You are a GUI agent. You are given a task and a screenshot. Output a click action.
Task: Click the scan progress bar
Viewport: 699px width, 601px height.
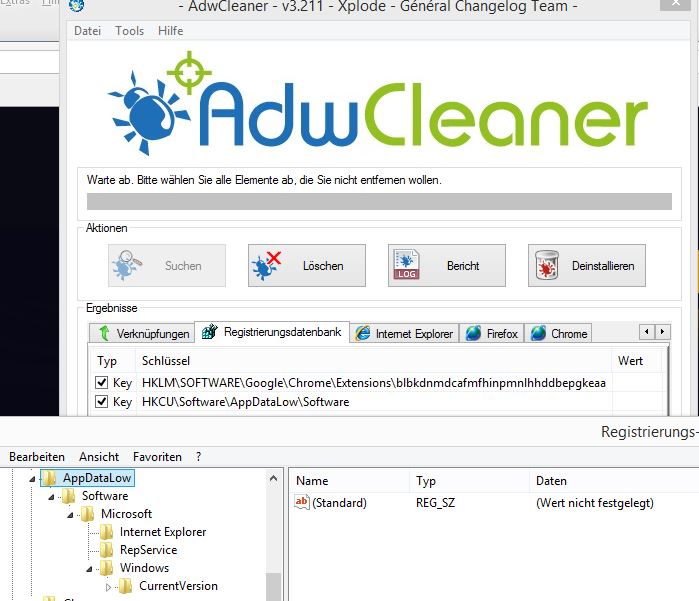click(379, 201)
